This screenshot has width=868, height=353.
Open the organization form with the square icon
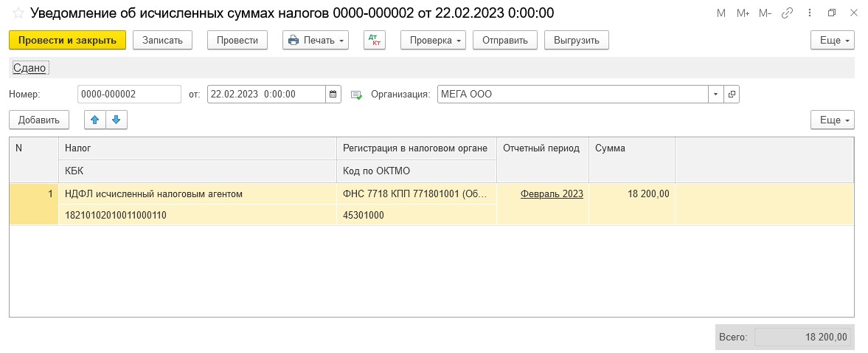732,95
